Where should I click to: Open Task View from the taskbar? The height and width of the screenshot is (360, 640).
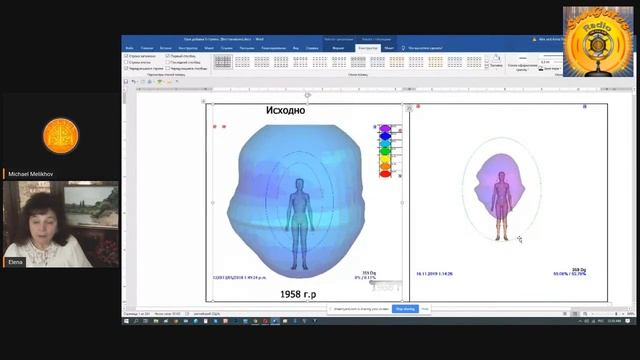(145, 321)
